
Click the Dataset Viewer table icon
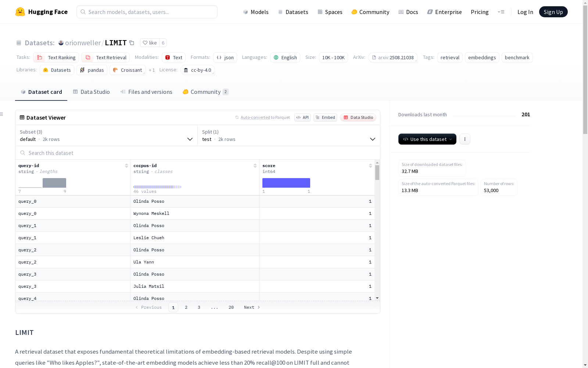22,117
